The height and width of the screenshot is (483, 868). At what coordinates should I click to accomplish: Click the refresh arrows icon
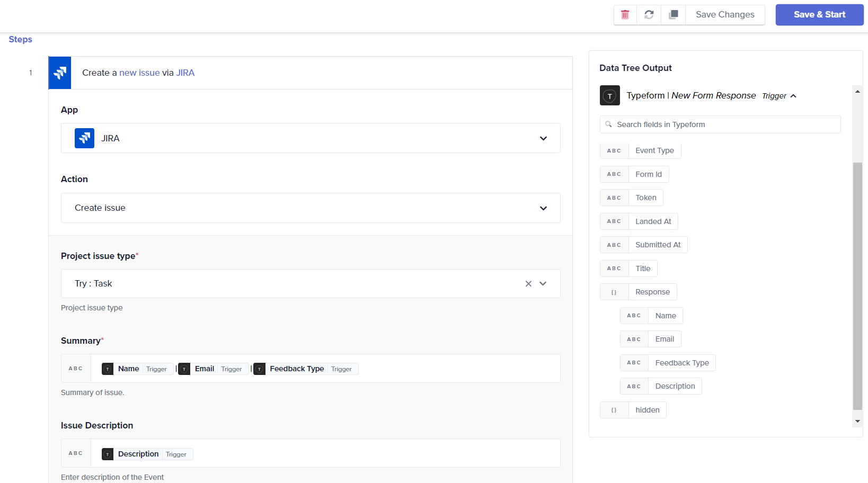(649, 15)
